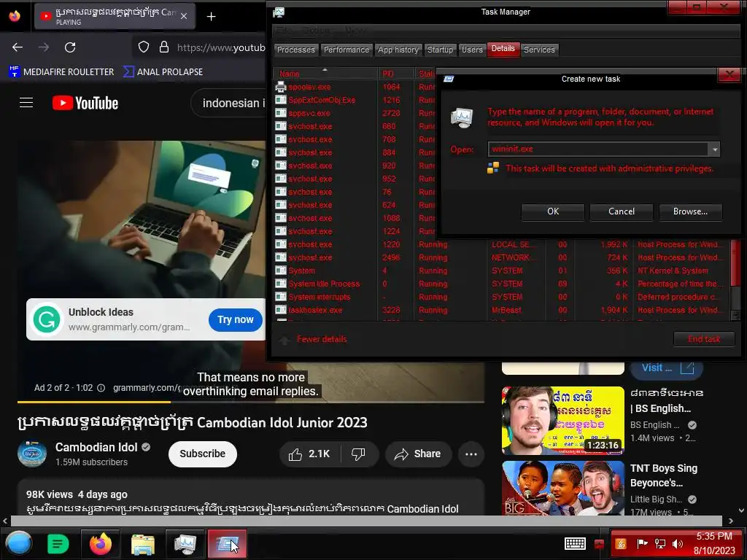Screen dimensions: 747x560
Task: Click the spoolsv.exe printer icon
Action: coord(281,87)
